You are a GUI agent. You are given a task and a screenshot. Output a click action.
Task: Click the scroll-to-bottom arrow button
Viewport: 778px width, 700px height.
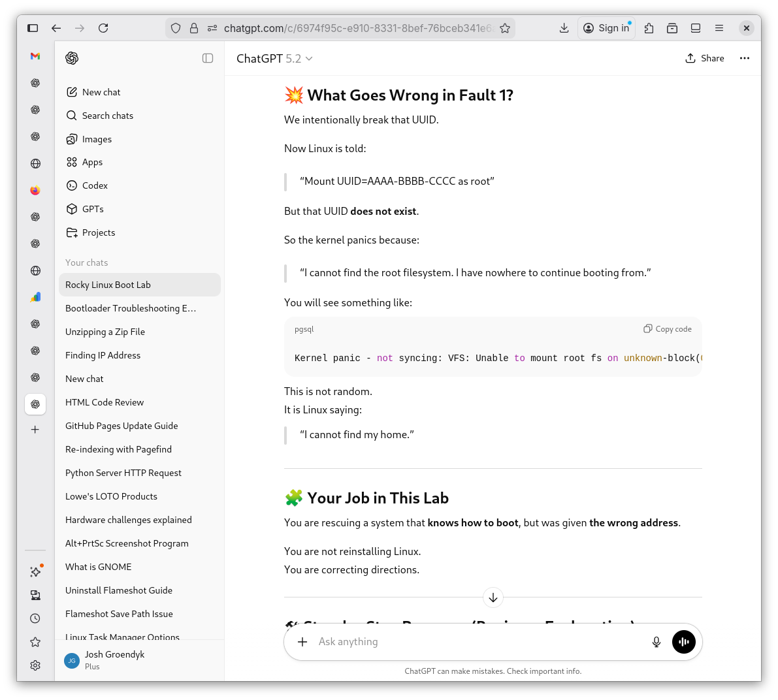pos(493,597)
